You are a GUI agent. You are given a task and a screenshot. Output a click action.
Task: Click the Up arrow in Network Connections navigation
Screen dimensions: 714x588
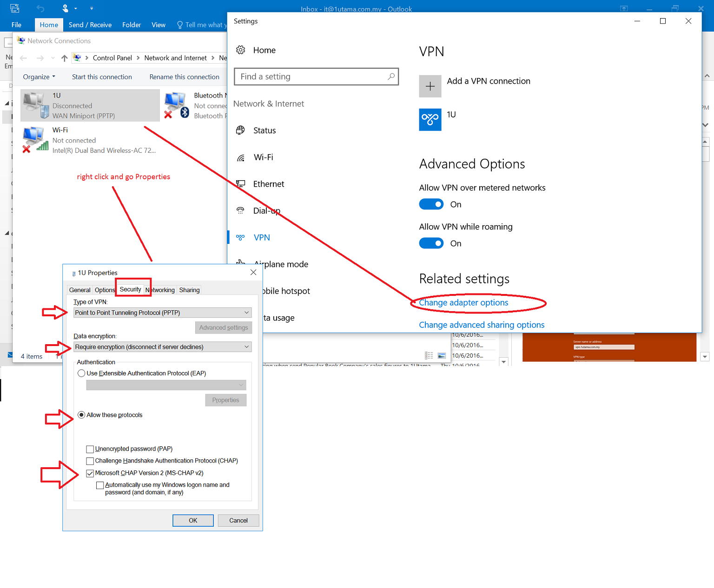click(x=64, y=58)
